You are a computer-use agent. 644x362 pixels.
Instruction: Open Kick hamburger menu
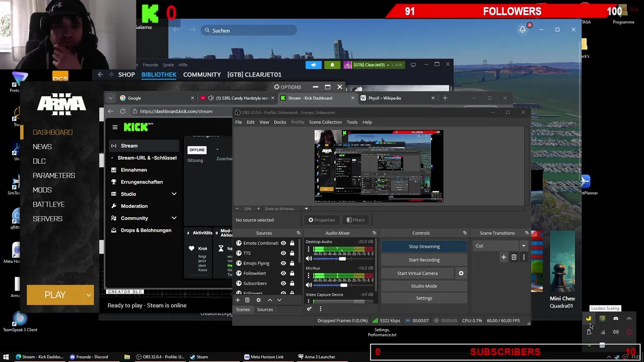click(115, 128)
